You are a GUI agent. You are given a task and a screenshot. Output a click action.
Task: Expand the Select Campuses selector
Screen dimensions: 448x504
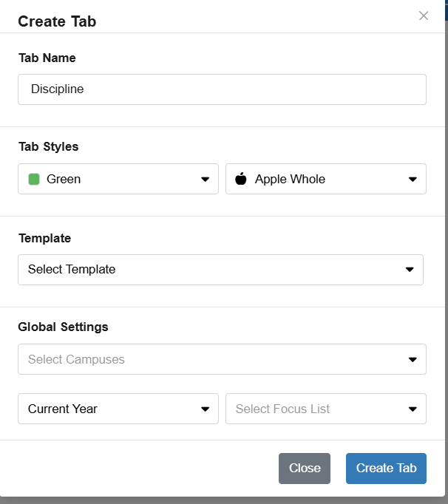[222, 359]
